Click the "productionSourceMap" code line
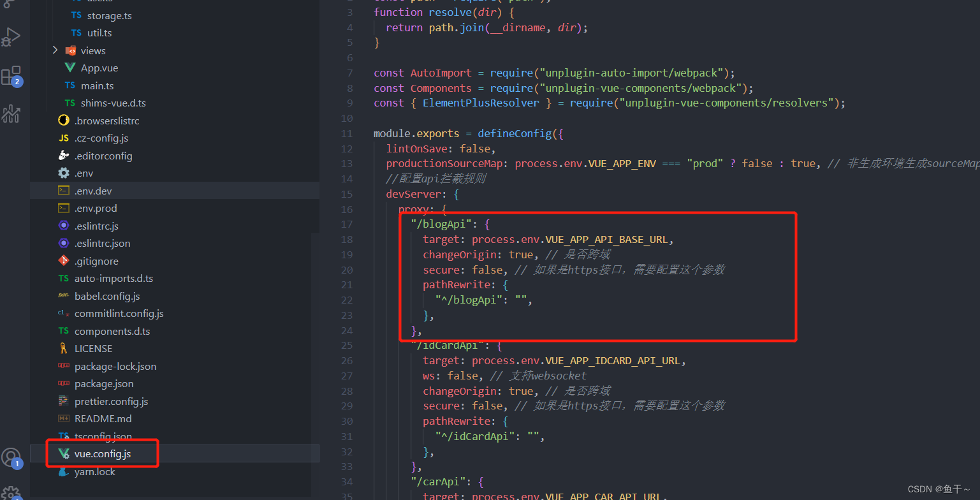This screenshot has width=980, height=500. coord(682,163)
